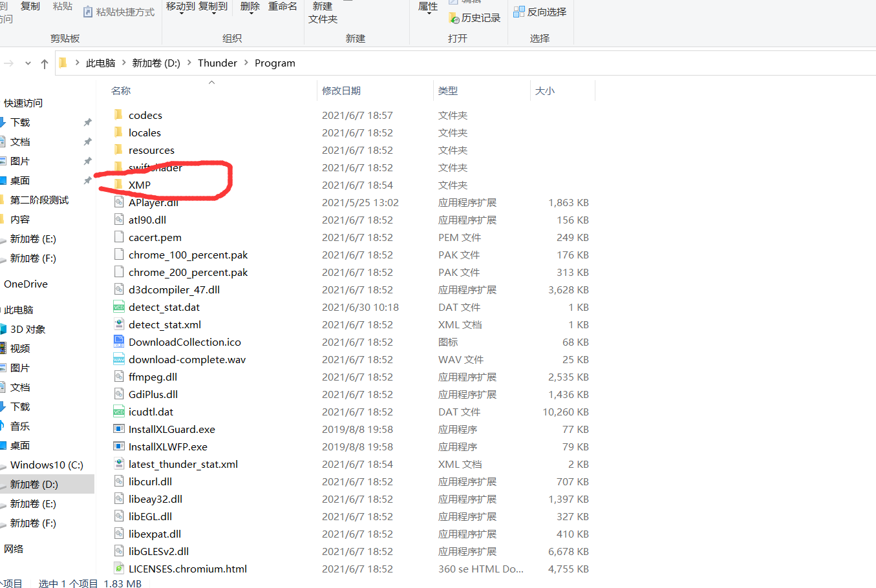Click the 反向选择 (Invert selection) icon
Image resolution: width=876 pixels, height=588 pixels.
point(540,12)
